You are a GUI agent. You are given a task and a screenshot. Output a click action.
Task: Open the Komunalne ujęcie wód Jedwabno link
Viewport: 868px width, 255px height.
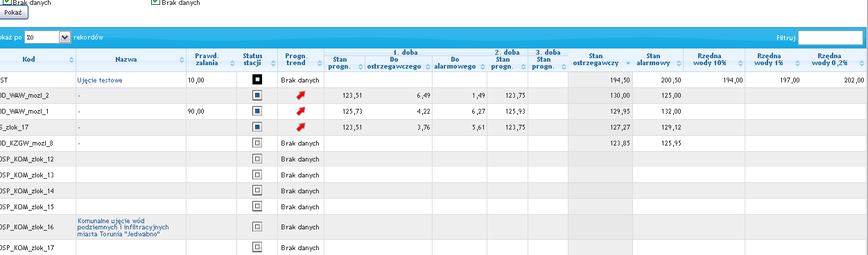pyautogui.click(x=124, y=226)
